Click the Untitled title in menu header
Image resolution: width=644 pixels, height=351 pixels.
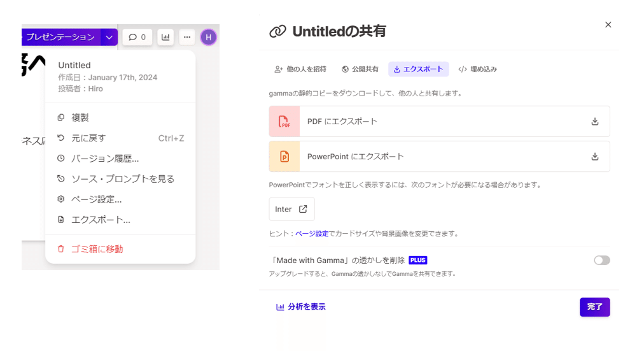(x=74, y=65)
